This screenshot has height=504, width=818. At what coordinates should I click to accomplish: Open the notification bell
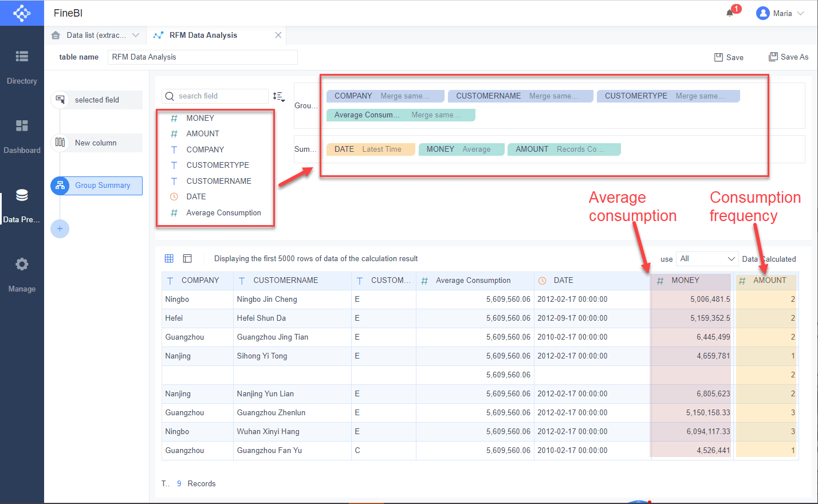(730, 13)
